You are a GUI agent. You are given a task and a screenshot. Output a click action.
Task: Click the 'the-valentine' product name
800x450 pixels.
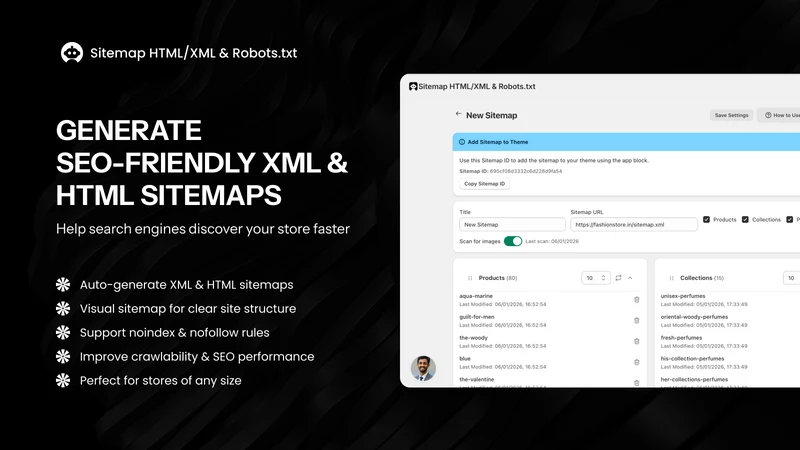477,380
